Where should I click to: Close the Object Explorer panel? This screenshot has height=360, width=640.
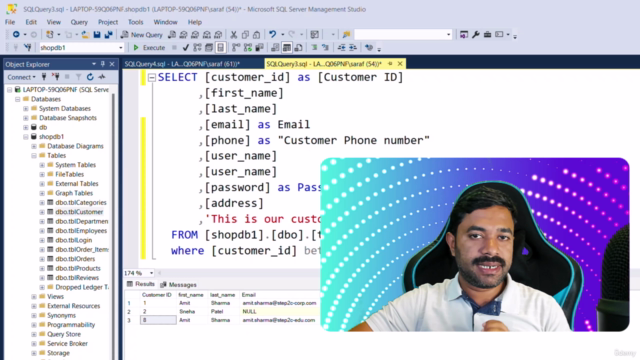pos(112,64)
